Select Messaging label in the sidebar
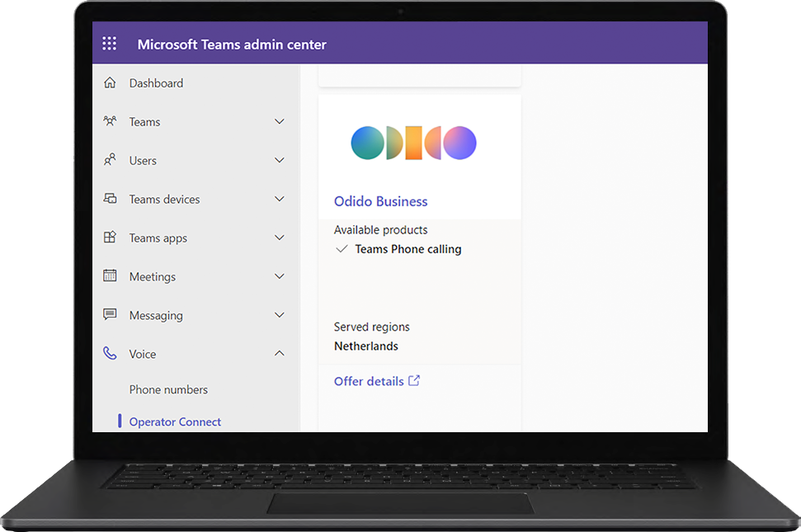This screenshot has height=532, width=801. [x=156, y=316]
